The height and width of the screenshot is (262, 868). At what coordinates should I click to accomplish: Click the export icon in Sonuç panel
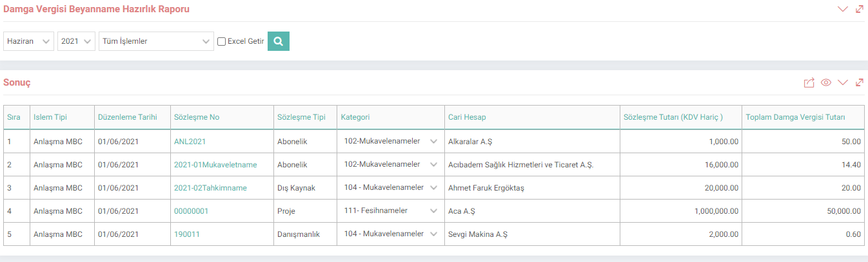(x=809, y=83)
